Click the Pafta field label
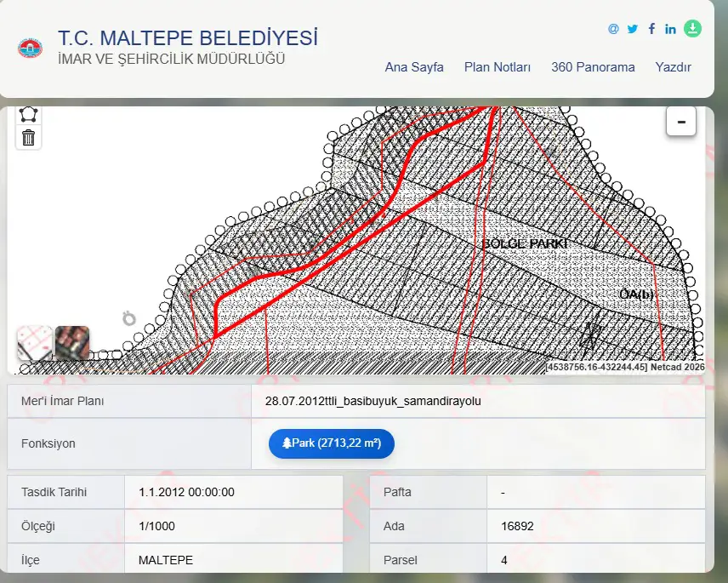 pos(397,493)
